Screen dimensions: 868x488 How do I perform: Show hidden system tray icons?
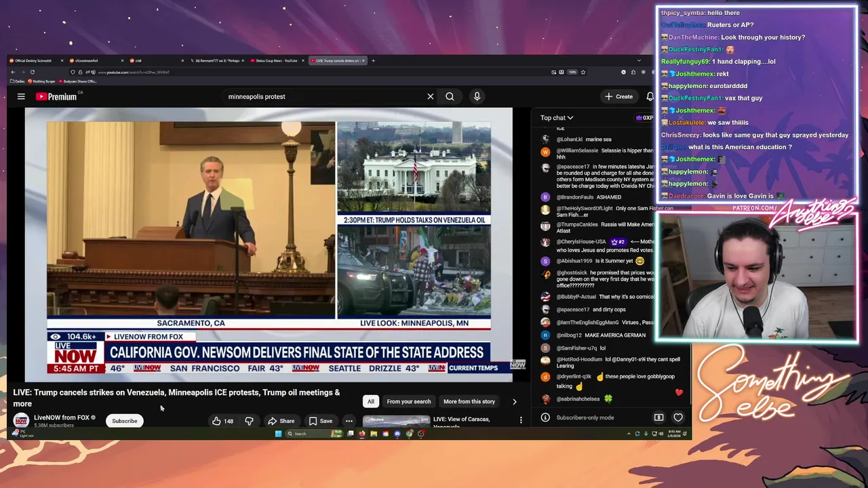point(629,434)
